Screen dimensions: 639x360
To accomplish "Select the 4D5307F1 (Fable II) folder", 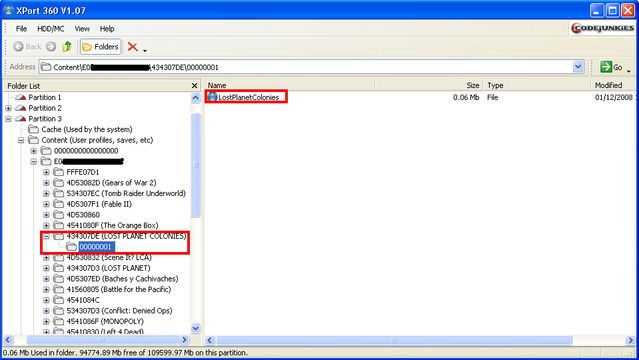I will coord(99,204).
